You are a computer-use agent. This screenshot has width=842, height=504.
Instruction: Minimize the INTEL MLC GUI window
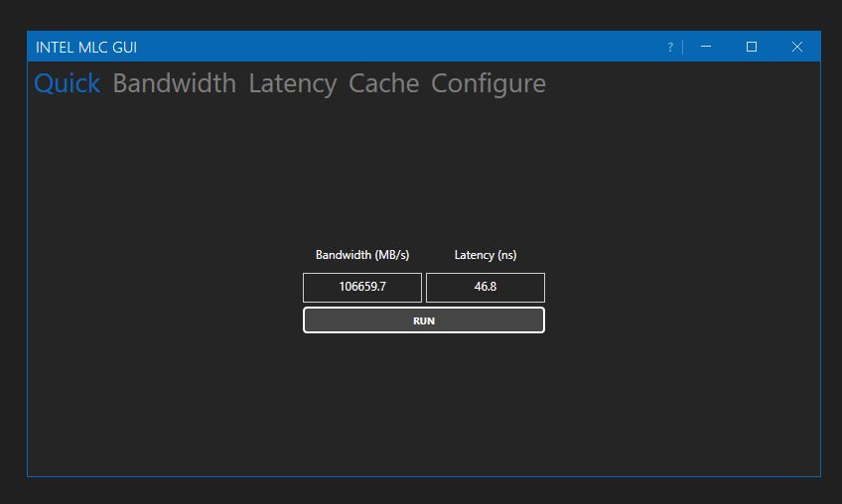pyautogui.click(x=706, y=47)
